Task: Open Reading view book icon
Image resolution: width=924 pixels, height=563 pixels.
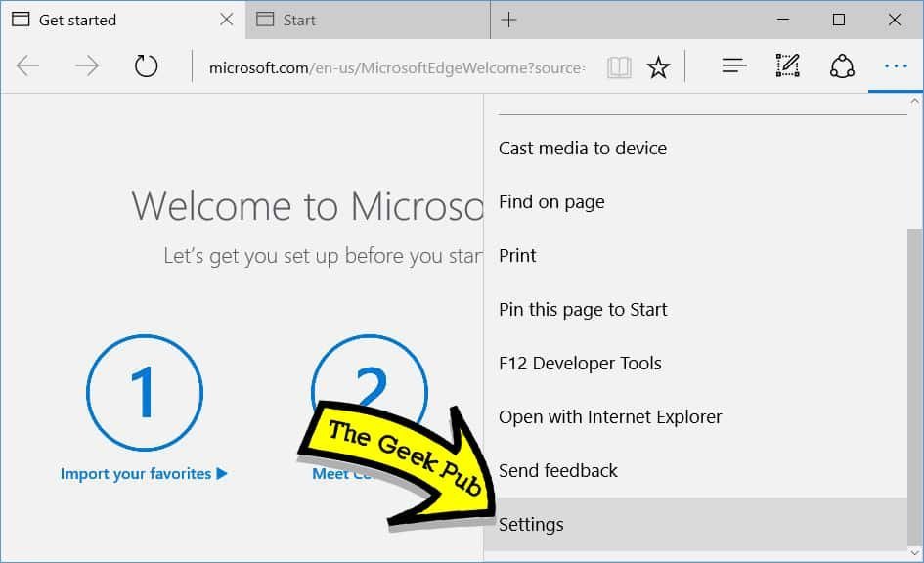Action: click(619, 67)
